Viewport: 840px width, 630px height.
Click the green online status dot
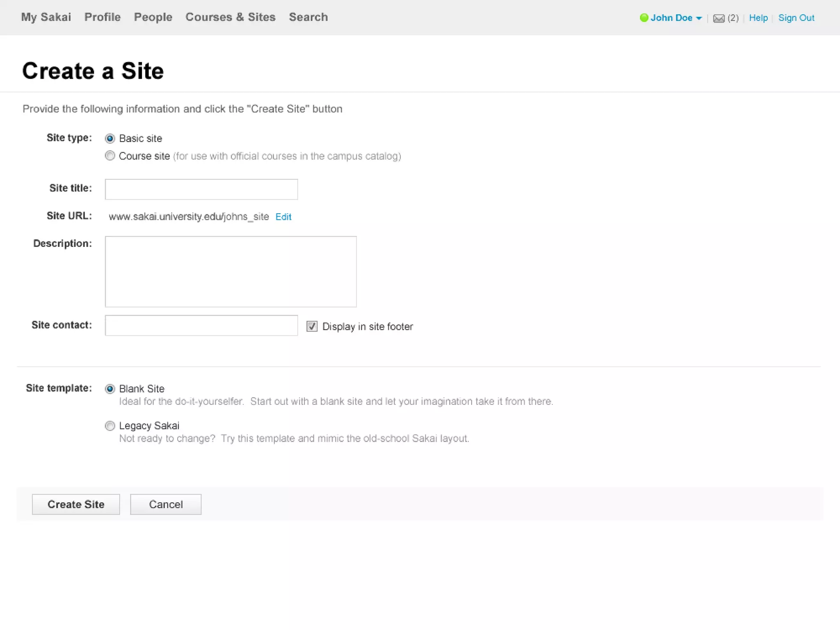point(644,18)
